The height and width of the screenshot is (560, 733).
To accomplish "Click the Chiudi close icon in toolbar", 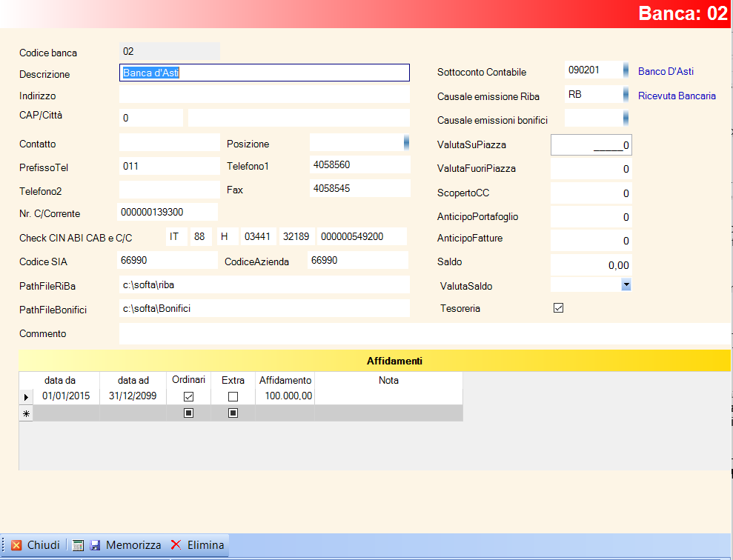I will coord(16,545).
